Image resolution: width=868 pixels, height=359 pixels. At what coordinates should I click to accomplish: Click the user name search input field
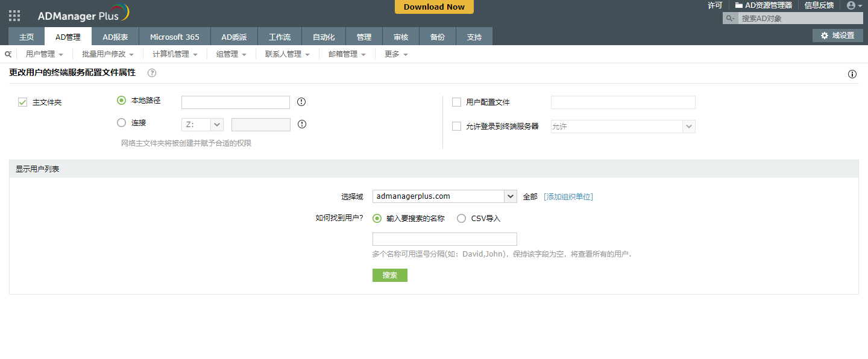pyautogui.click(x=444, y=239)
